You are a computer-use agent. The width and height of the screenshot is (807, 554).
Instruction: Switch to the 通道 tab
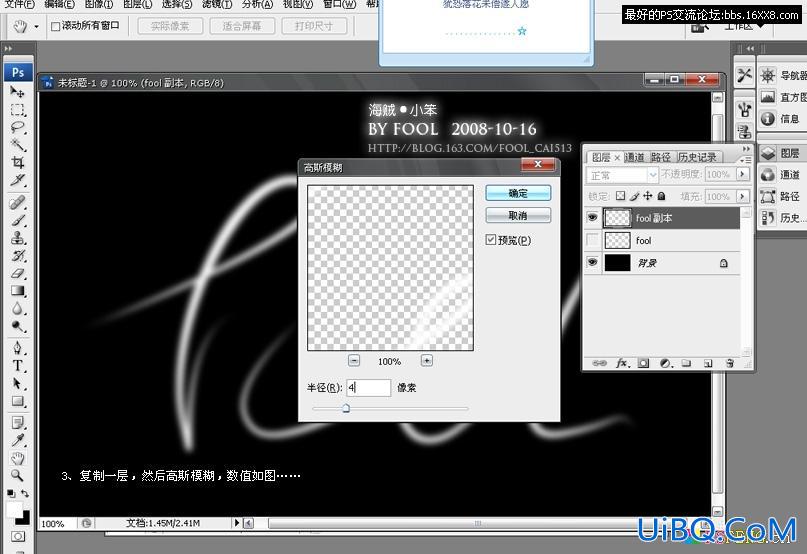pos(634,157)
